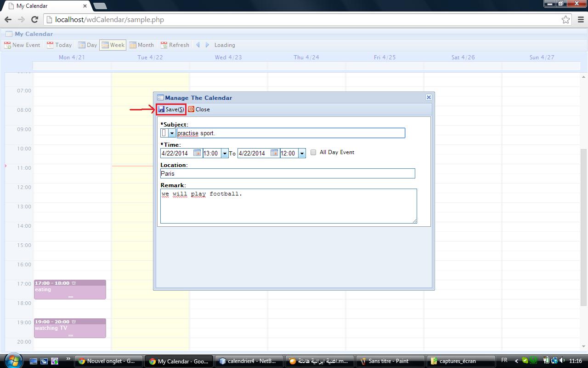This screenshot has height=368, width=588.
Task: Open the Chrome menu icon
Action: (x=580, y=19)
